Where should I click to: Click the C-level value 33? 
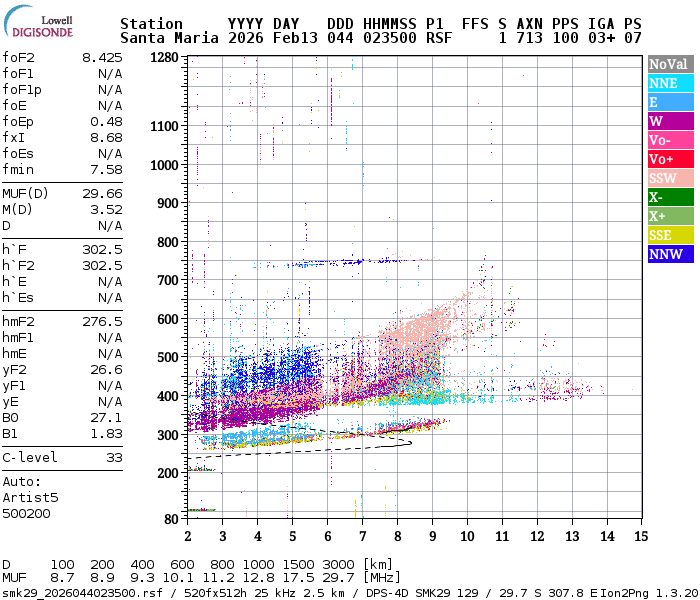[114, 458]
